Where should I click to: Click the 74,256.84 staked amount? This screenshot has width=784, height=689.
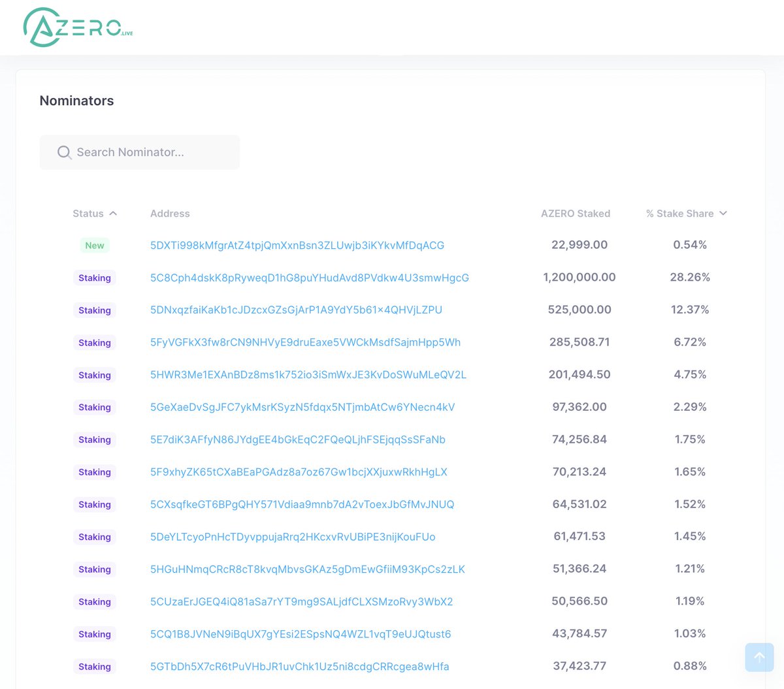(x=580, y=439)
